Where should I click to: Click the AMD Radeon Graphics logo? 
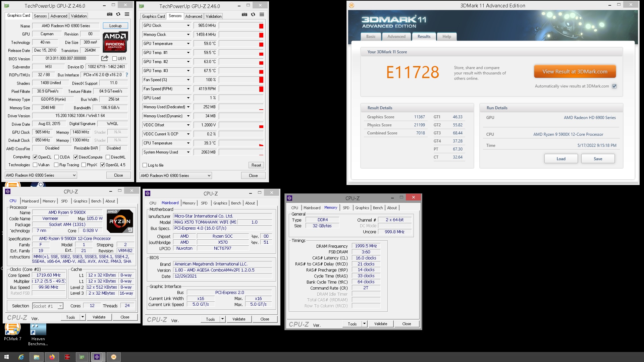(x=115, y=42)
